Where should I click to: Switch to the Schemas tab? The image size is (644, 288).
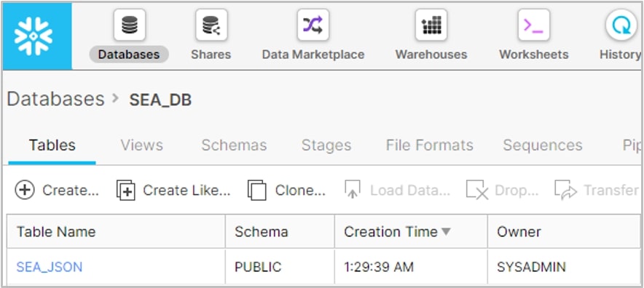click(234, 145)
